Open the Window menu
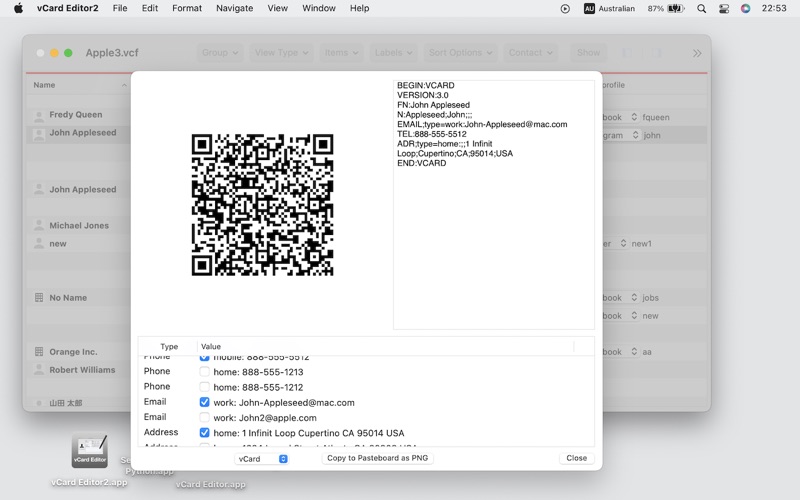The width and height of the screenshot is (800, 500). click(x=319, y=8)
